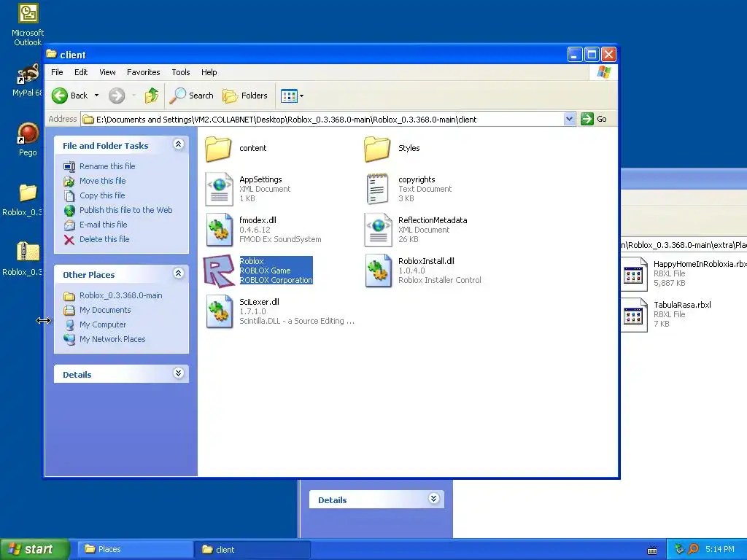Expand the Details panel in client window
Image resolution: width=747 pixels, height=560 pixels.
point(178,373)
